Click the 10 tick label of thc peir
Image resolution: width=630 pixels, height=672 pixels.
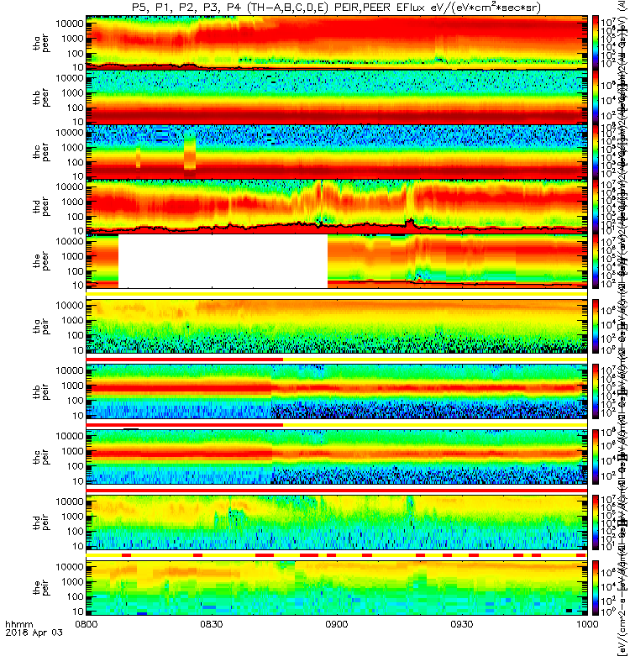click(78, 481)
